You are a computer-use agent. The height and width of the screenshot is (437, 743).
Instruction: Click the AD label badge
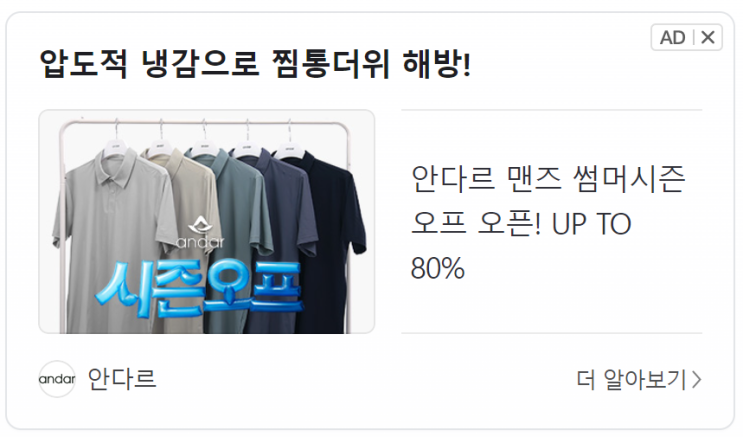tap(672, 37)
